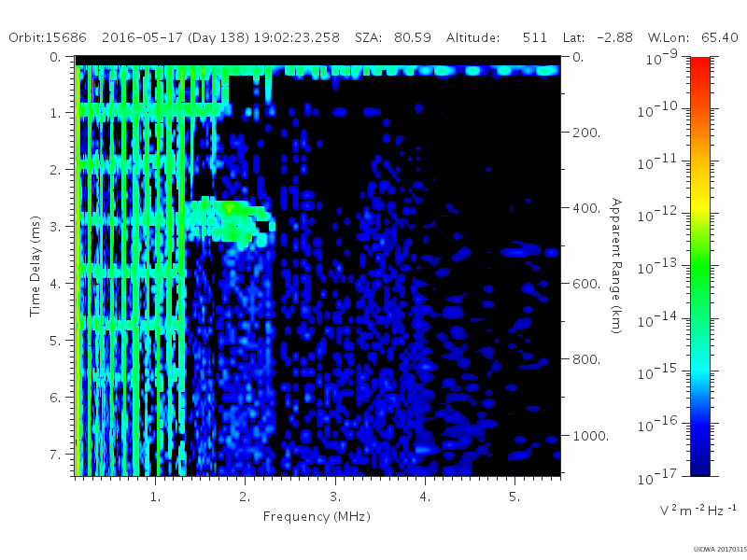
Task: Click the UIOWA 20170315 credit text
Action: pos(720,549)
